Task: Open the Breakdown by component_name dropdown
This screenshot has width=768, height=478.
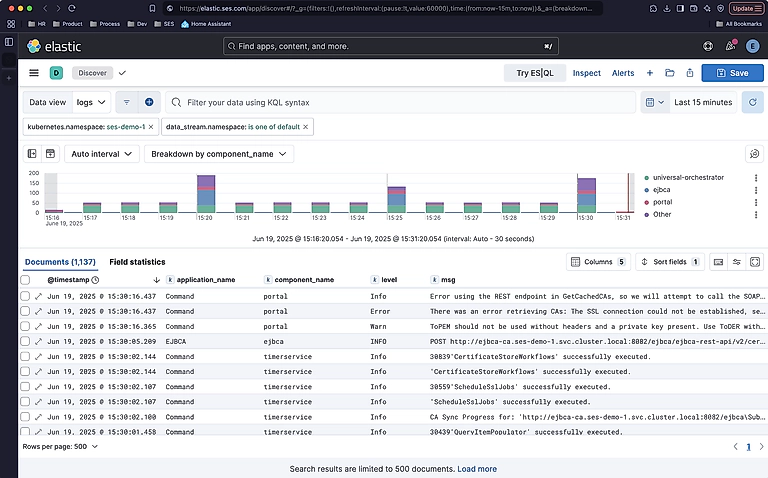Action: (x=218, y=154)
